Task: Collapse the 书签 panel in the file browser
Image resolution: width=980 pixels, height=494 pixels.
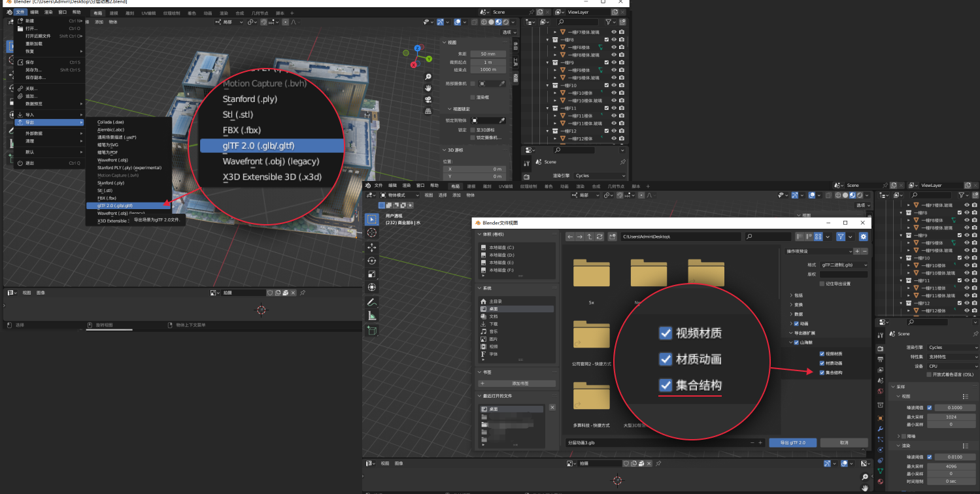Action: [x=484, y=372]
